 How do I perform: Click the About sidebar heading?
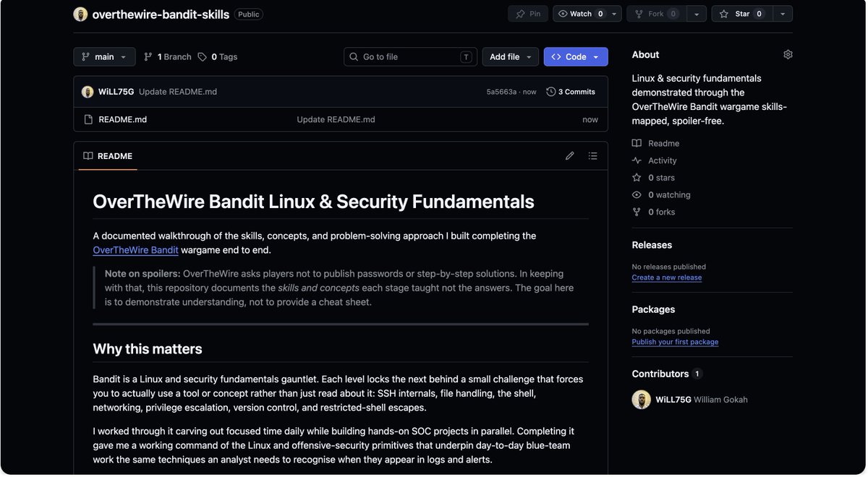coord(645,55)
